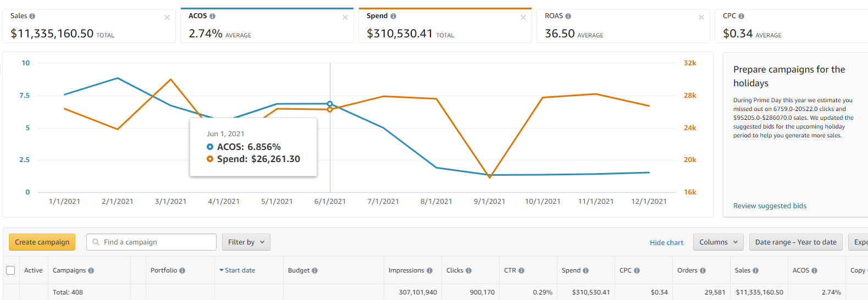Viewport: 868px width, 300px height.
Task: Click the CPC metric card info icon
Action: click(741, 16)
